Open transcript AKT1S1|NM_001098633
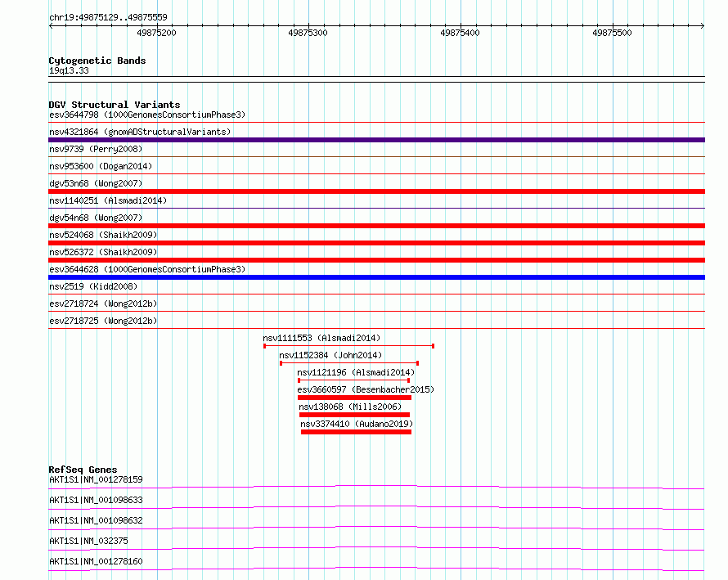Image resolution: width=728 pixels, height=580 pixels. (96, 500)
